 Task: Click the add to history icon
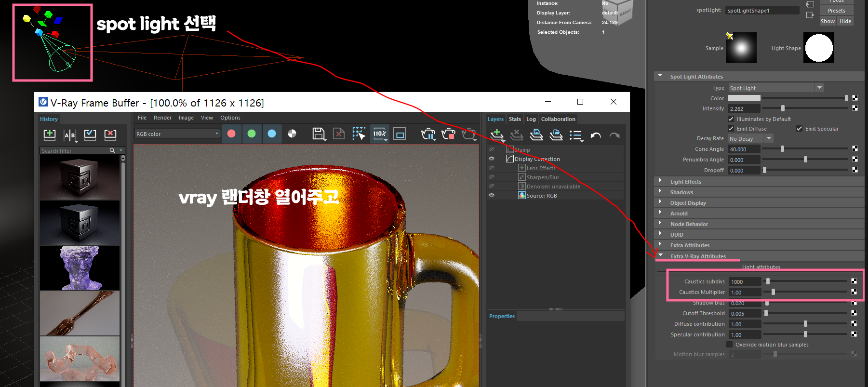click(50, 134)
